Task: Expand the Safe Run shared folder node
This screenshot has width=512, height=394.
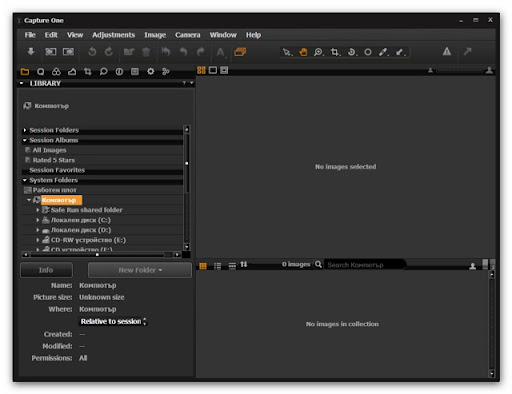Action: coord(38,210)
